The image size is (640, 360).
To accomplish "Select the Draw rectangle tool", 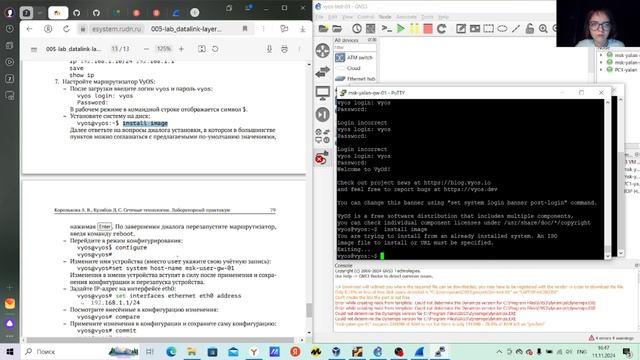I will [x=488, y=29].
